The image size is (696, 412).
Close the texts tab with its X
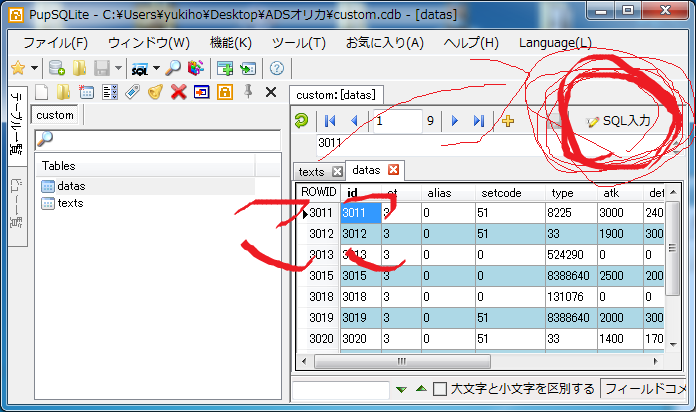pos(337,171)
